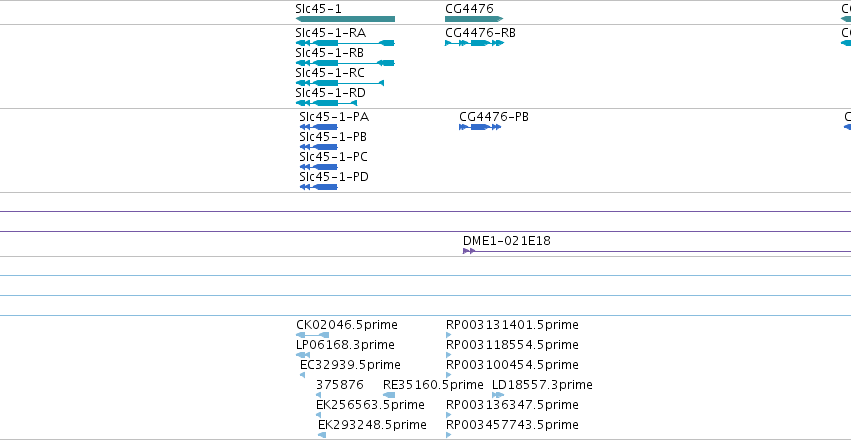Click the EC32939.5prime label text
Screen dimensions: 851x440
tap(351, 365)
